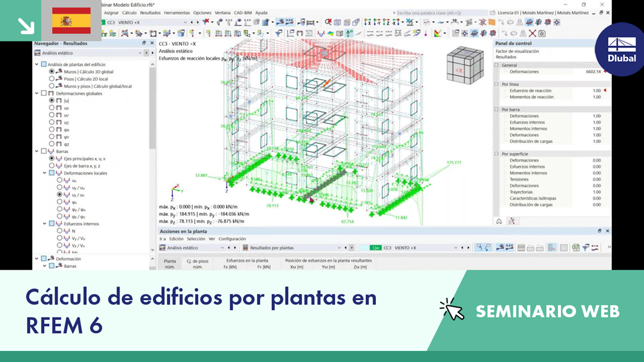Click the Acciones en la planta undock icon
The height and width of the screenshot is (362, 644).
(x=599, y=231)
